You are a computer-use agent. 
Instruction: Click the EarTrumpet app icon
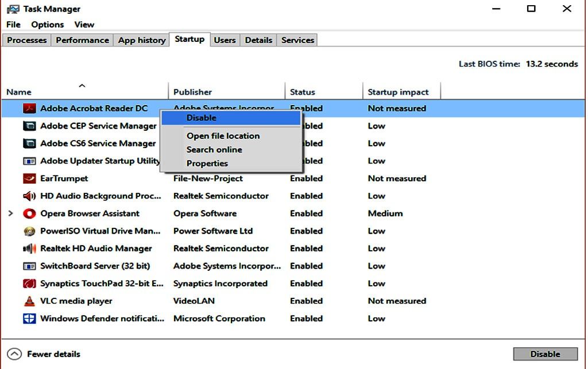pos(29,178)
